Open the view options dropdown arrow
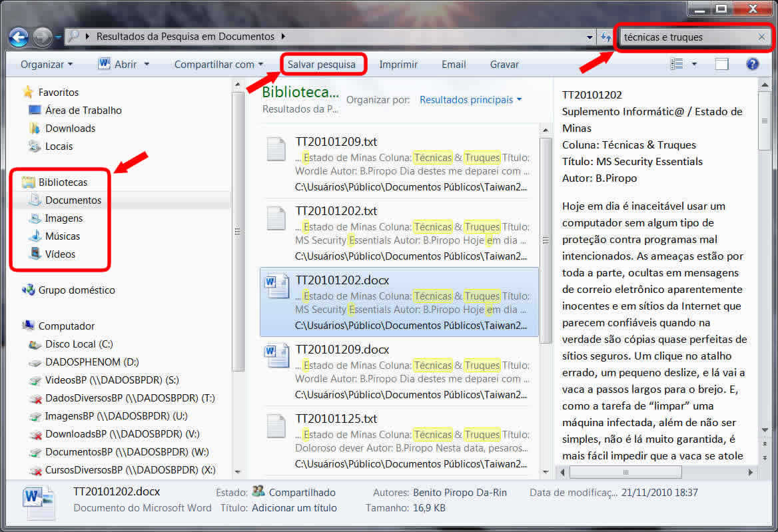Image resolution: width=778 pixels, height=532 pixels. [694, 65]
